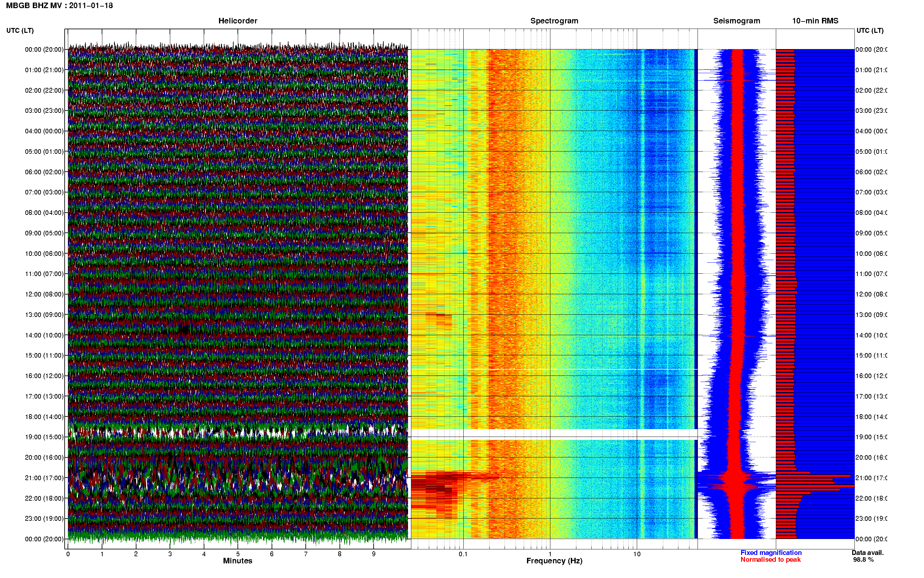Click the '10' frequency tick label

pos(637,554)
